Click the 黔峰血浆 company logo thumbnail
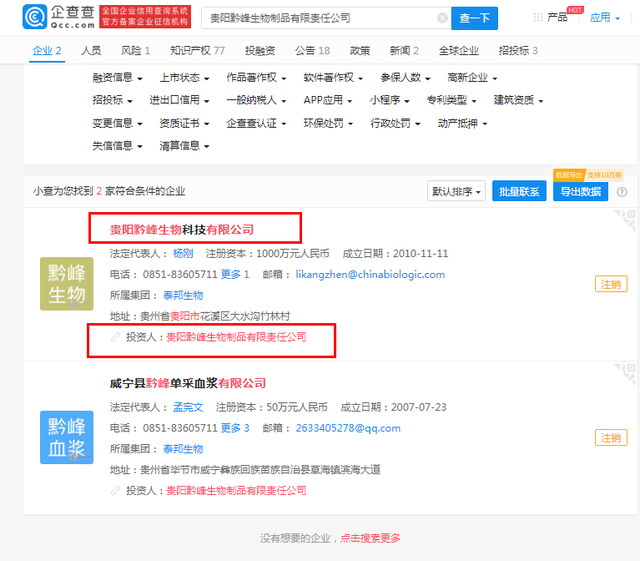The height and width of the screenshot is (561, 640). point(69,437)
